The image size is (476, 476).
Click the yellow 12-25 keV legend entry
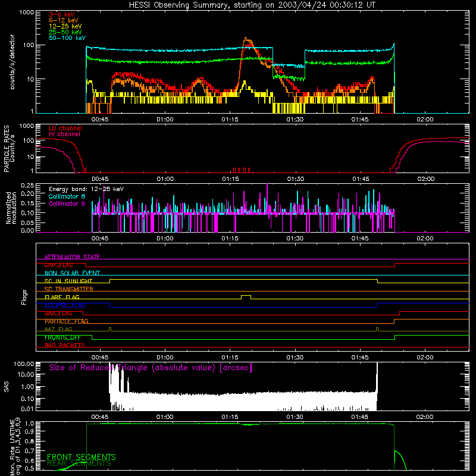[x=65, y=26]
